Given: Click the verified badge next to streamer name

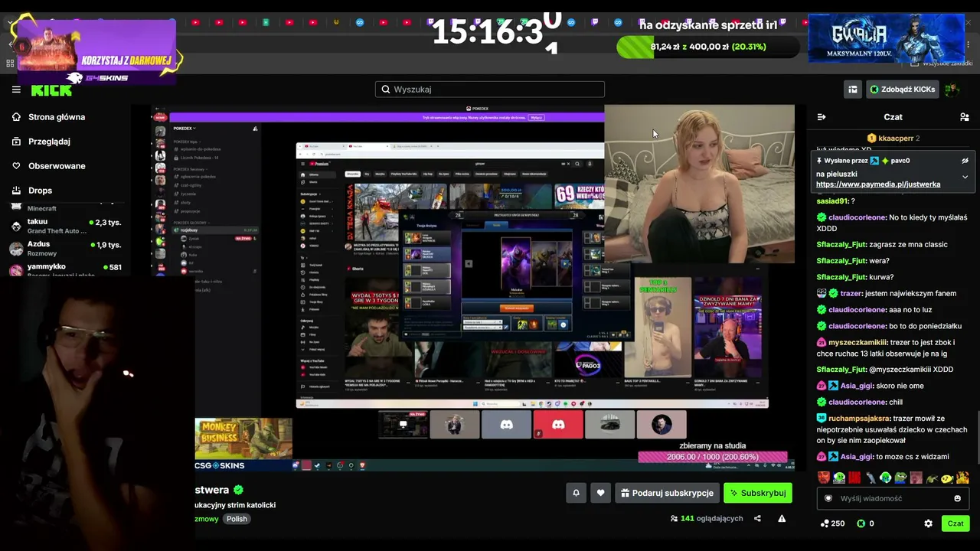Looking at the screenshot, I should click(x=238, y=490).
